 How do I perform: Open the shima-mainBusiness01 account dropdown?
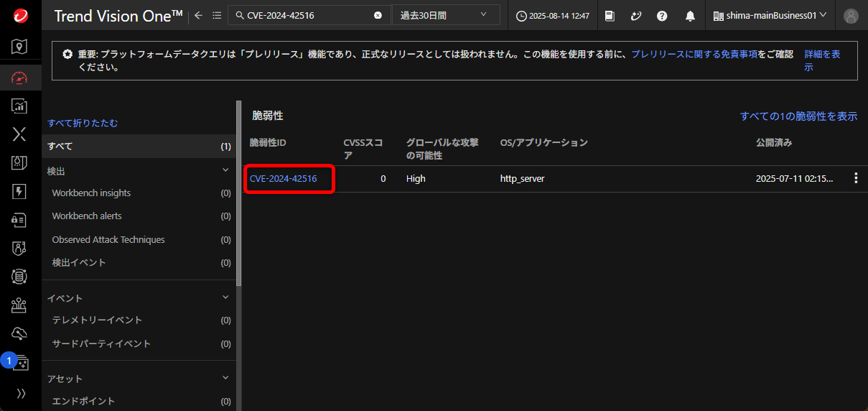click(770, 15)
